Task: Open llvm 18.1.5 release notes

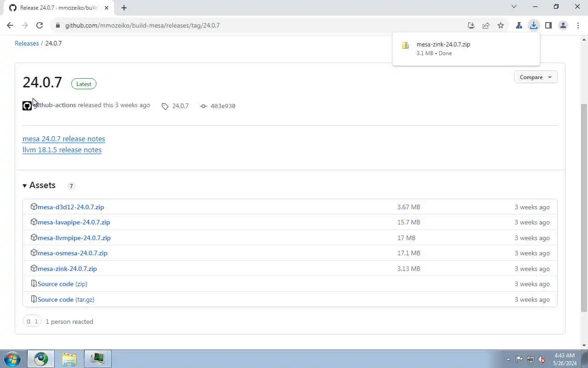Action: click(x=62, y=150)
